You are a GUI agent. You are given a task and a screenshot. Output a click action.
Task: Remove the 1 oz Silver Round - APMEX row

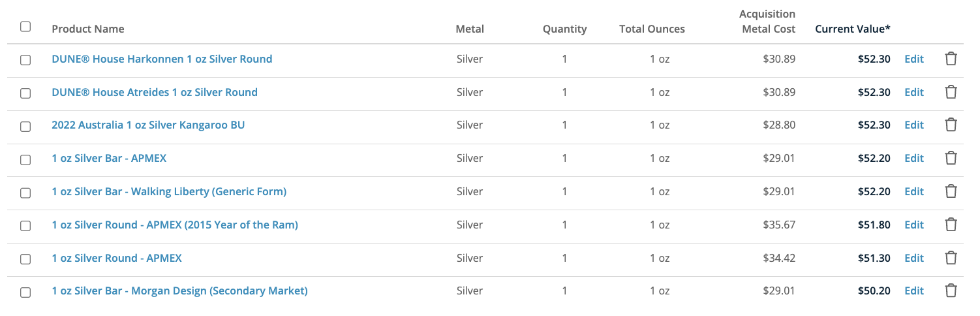951,258
